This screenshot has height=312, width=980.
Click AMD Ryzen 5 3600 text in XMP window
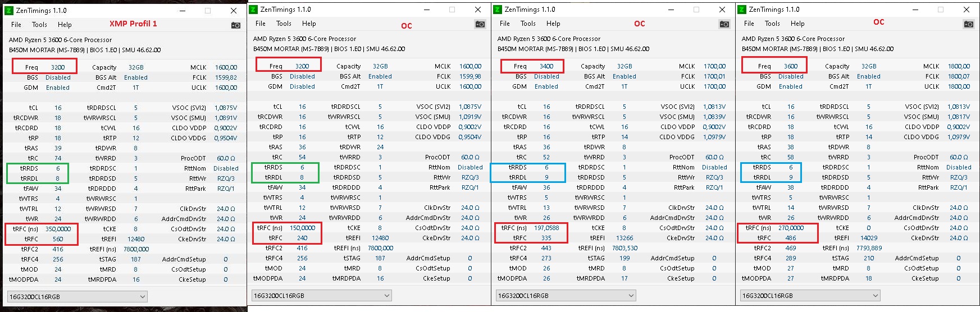[61, 40]
